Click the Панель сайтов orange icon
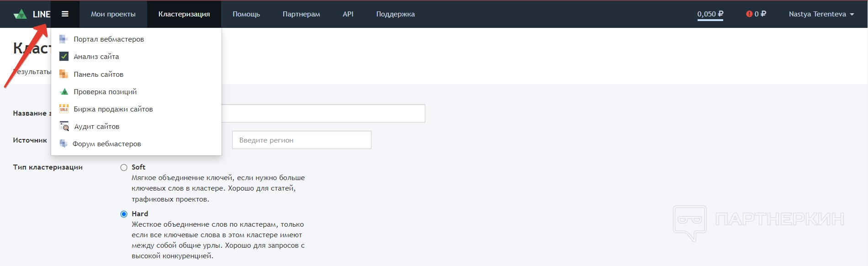868x266 pixels. click(64, 74)
